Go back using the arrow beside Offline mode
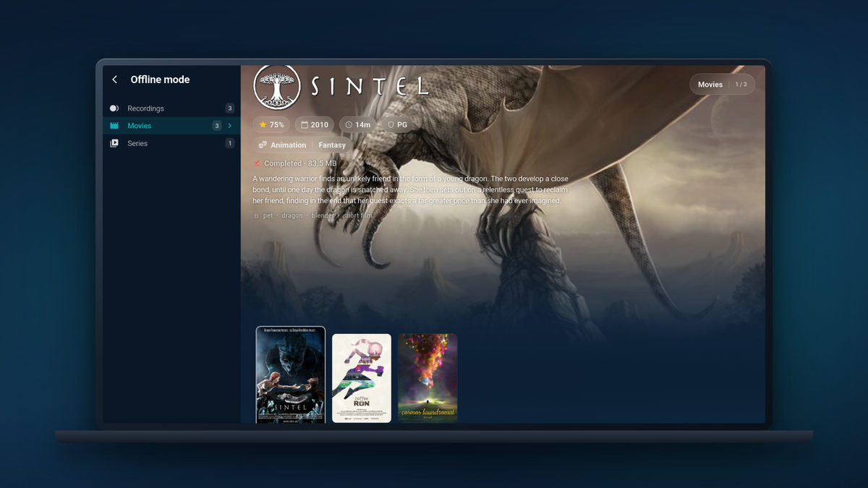Screen dimensions: 868x488 tap(114, 80)
